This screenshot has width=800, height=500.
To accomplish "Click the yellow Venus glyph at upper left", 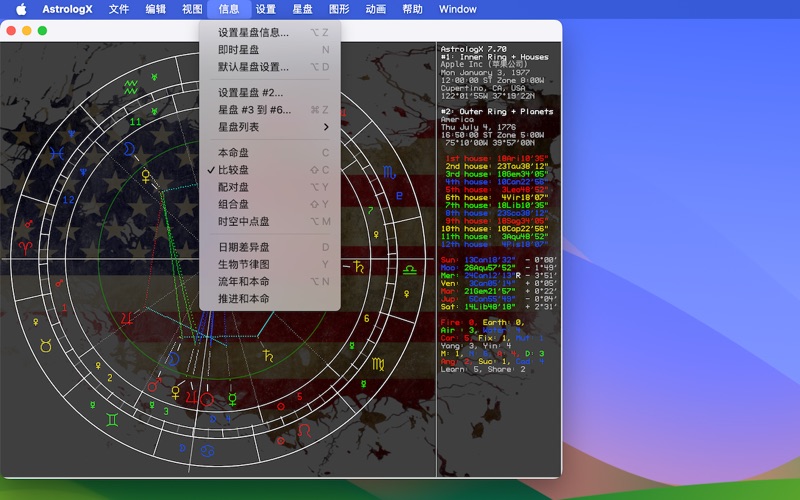I will (146, 176).
